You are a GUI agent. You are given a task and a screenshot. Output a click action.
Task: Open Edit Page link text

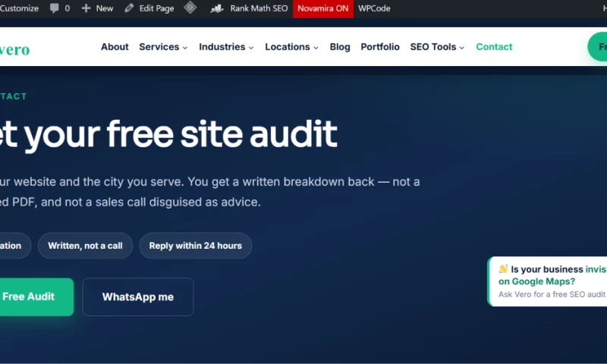tap(156, 8)
